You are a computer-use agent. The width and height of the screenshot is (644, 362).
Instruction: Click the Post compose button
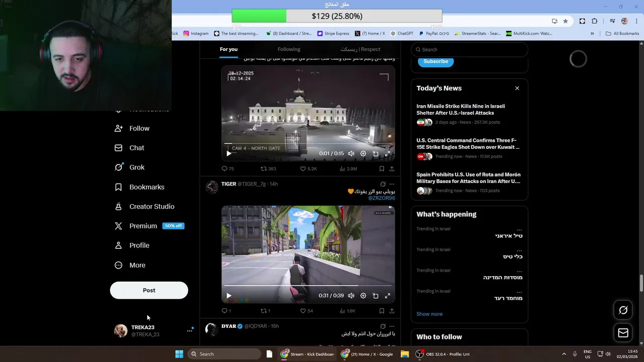tap(149, 290)
